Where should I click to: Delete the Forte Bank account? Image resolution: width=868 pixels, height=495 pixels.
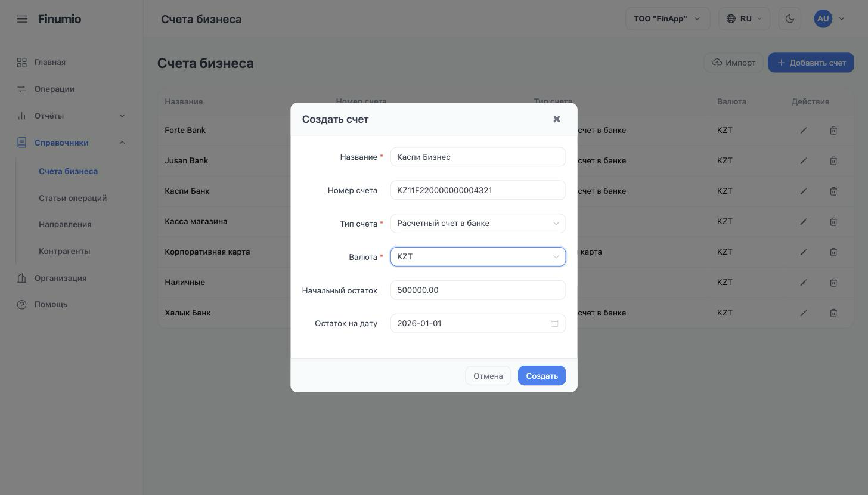tap(833, 131)
